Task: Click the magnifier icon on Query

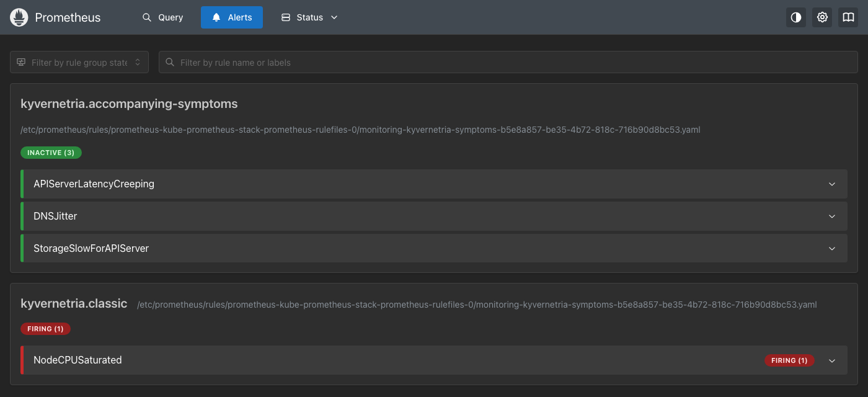Action: click(147, 17)
